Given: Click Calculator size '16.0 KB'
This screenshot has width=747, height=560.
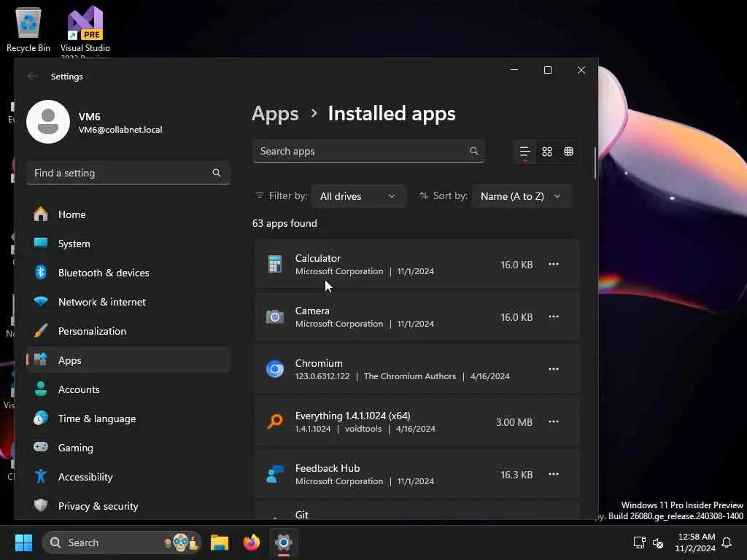Looking at the screenshot, I should (516, 265).
